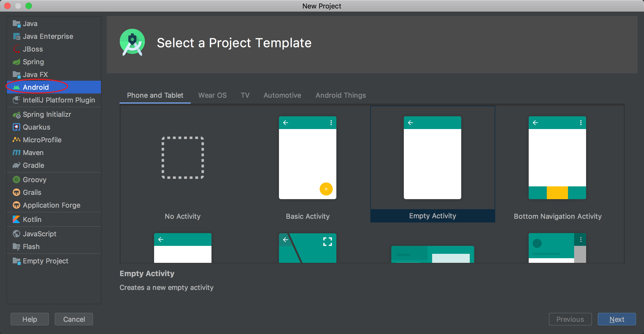The image size is (644, 334).
Task: Click the Quarkus icon
Action: [16, 127]
